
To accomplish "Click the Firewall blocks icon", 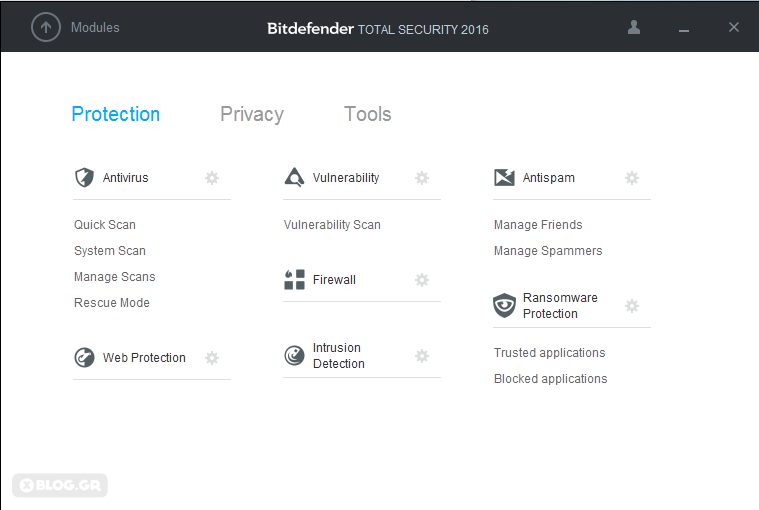I will (294, 280).
